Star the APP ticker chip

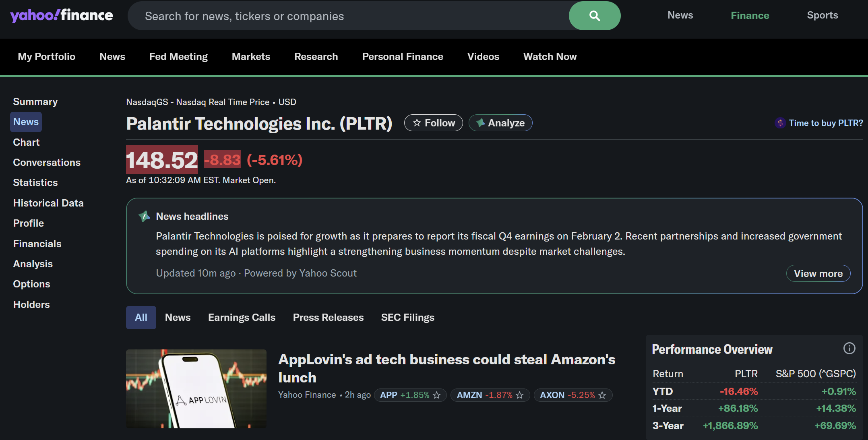tap(436, 395)
